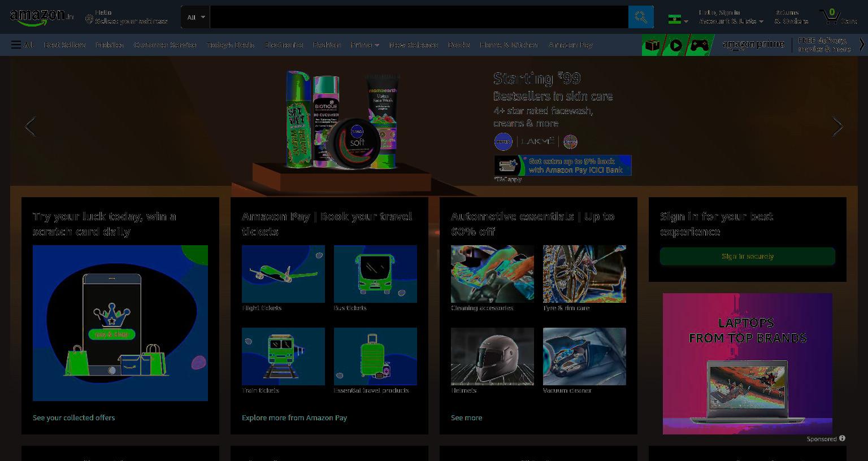The width and height of the screenshot is (868, 461).
Task: Click the Prime delivery box icon
Action: click(x=652, y=45)
